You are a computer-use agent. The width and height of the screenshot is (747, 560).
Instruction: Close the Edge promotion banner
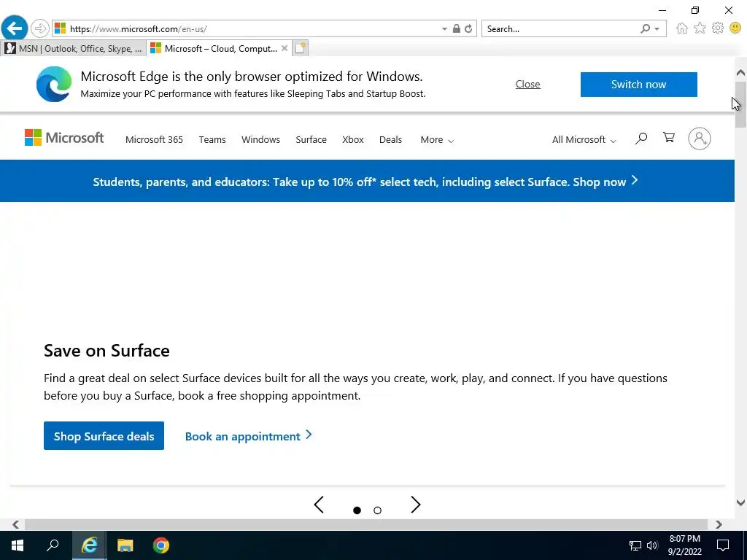tap(528, 85)
